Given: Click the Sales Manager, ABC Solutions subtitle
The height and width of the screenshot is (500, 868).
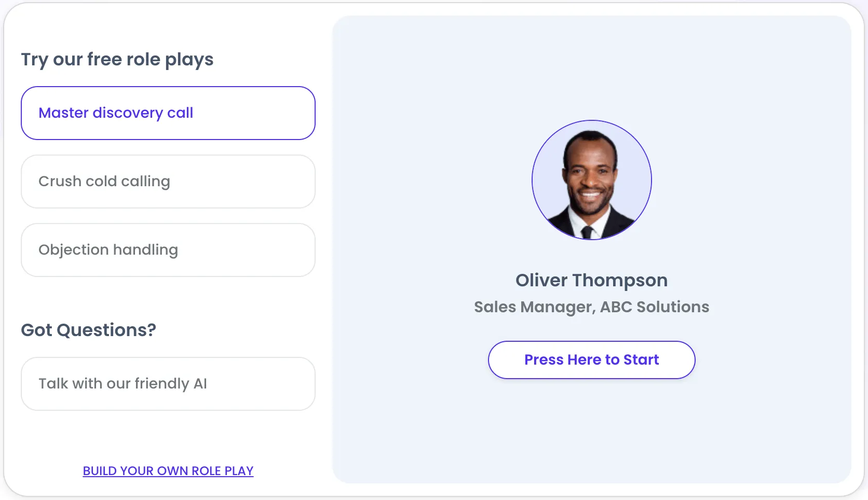Looking at the screenshot, I should point(592,307).
